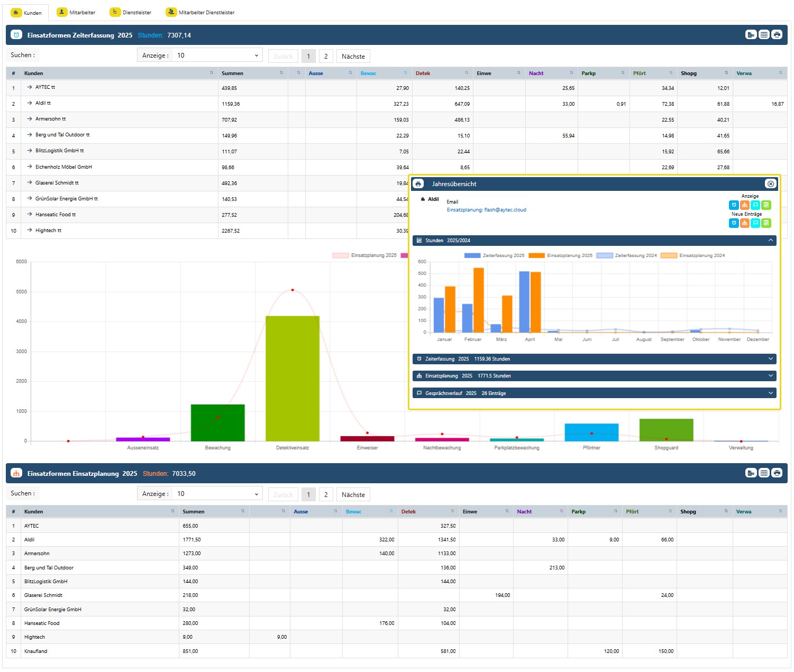Click Nächste button in Einsatzplanung pagination

[x=353, y=495]
